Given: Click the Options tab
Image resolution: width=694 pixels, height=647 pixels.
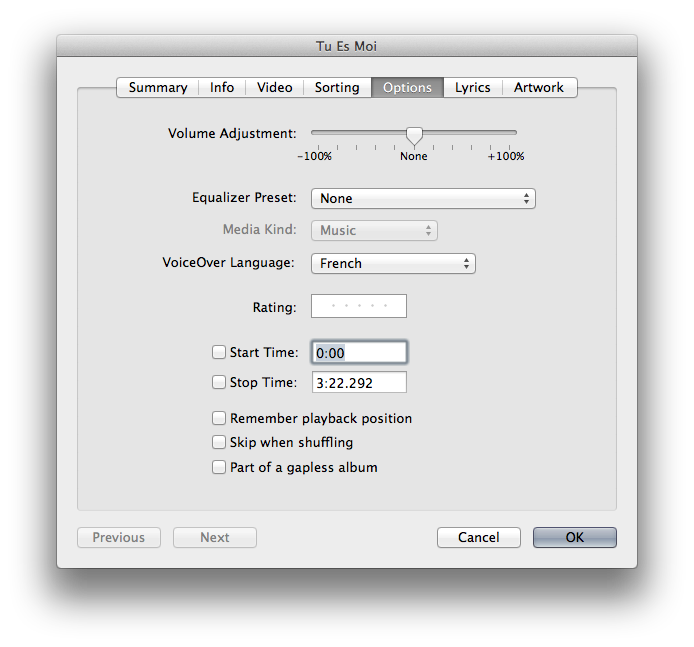Looking at the screenshot, I should click(x=407, y=88).
